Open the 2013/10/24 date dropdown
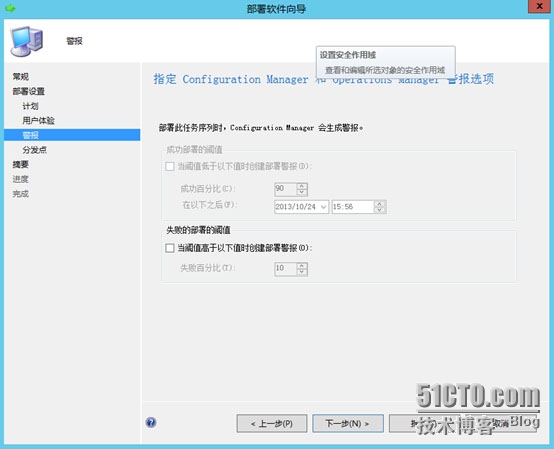 point(323,207)
